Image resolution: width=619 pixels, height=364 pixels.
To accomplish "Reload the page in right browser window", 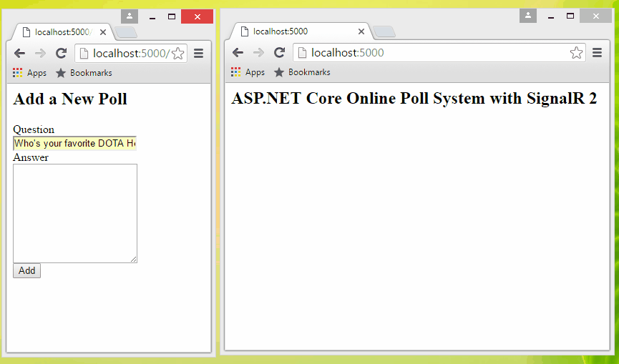I will tap(280, 52).
